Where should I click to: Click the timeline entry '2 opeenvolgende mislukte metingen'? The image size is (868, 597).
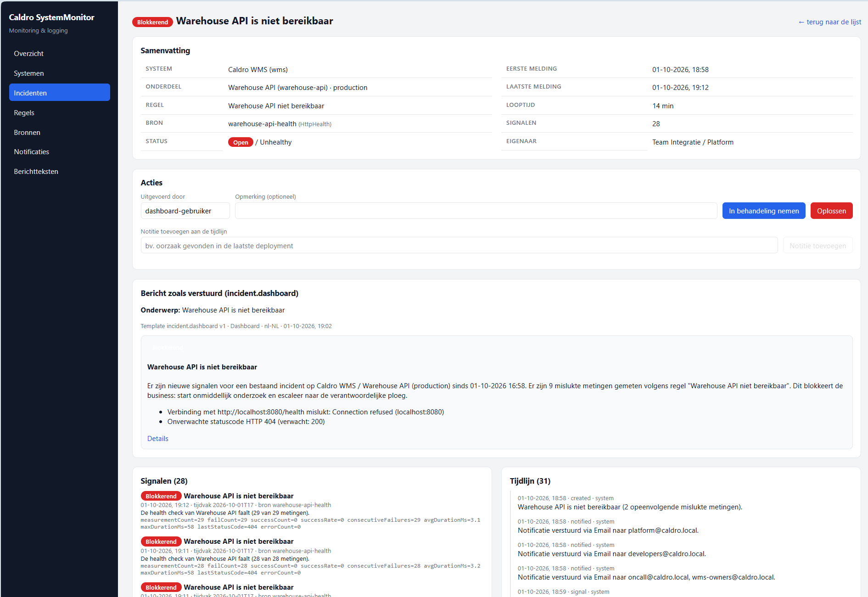[x=630, y=507]
